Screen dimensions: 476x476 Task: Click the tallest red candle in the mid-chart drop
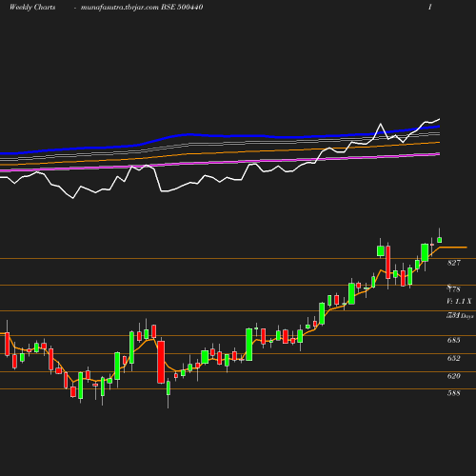[161, 362]
